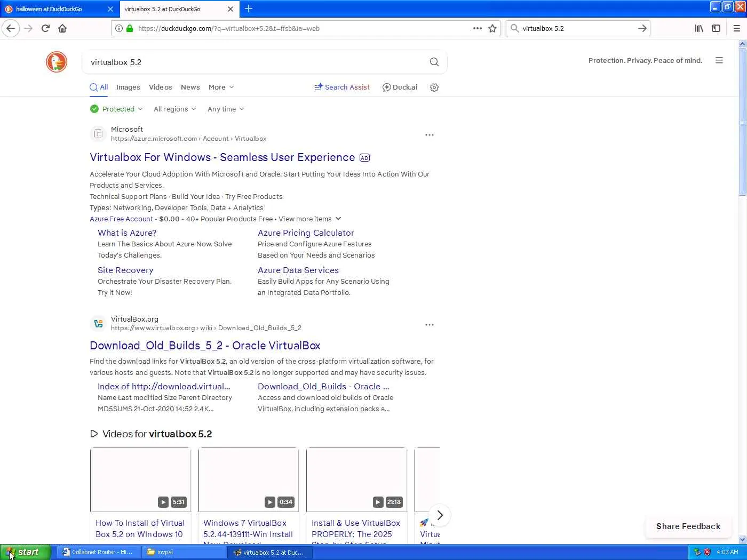Open Download_Old_Builds_5_2 Oracle VirtualBox result
This screenshot has width=747, height=560.
pyautogui.click(x=205, y=346)
